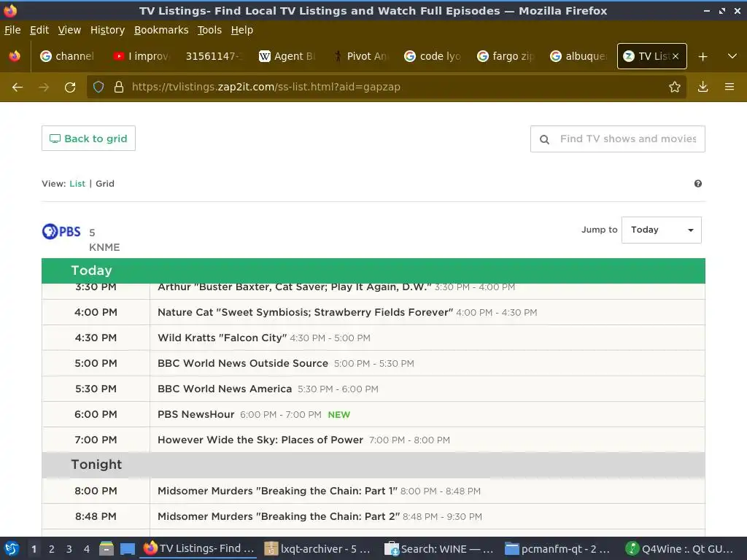The image size is (747, 560).
Task: Select the List view link
Action: click(x=77, y=183)
